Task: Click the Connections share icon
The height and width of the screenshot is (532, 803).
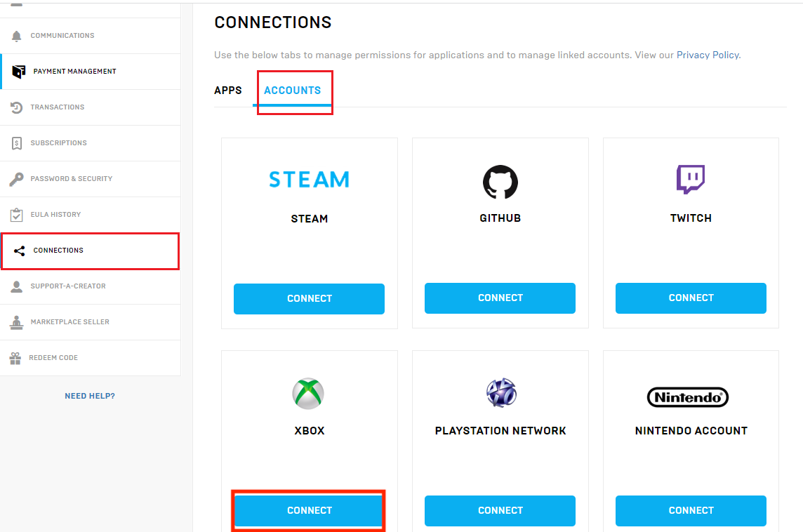Action: [20, 251]
